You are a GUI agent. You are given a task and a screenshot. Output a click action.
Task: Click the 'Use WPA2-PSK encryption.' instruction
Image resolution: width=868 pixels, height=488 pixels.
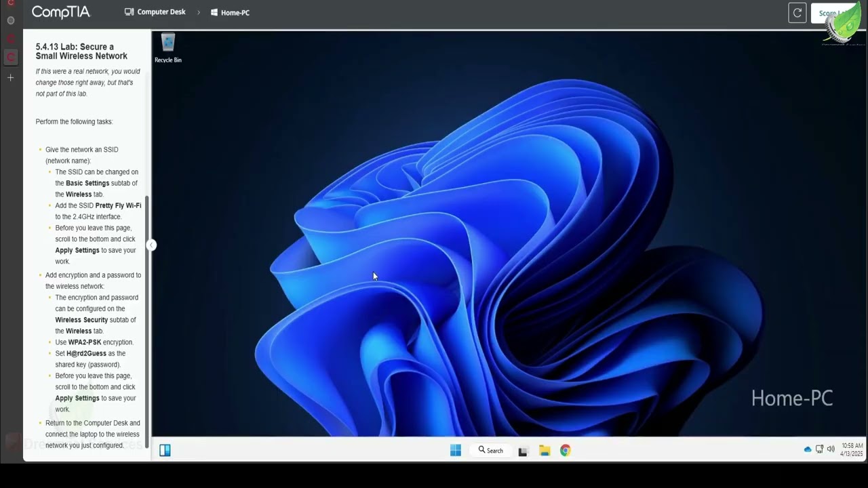tap(94, 342)
